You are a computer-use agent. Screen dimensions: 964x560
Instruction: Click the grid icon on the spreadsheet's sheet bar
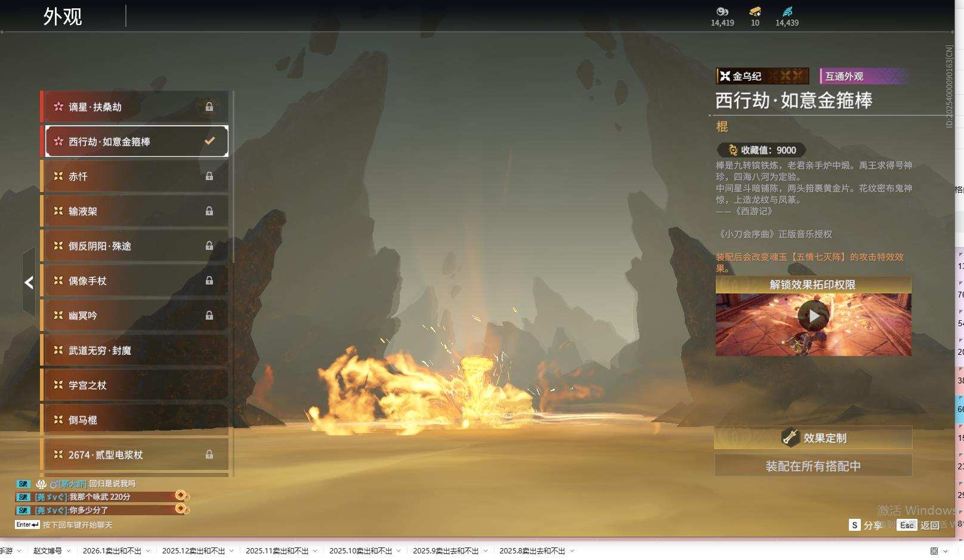[934, 551]
